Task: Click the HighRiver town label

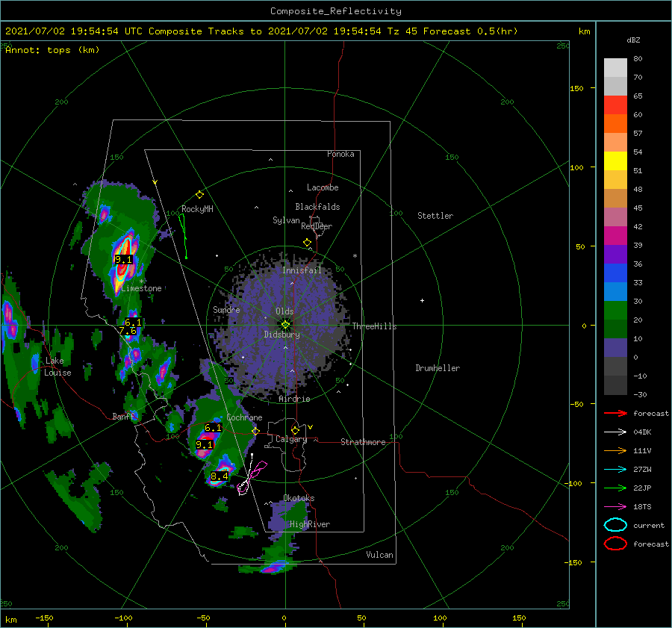Action: (x=310, y=524)
